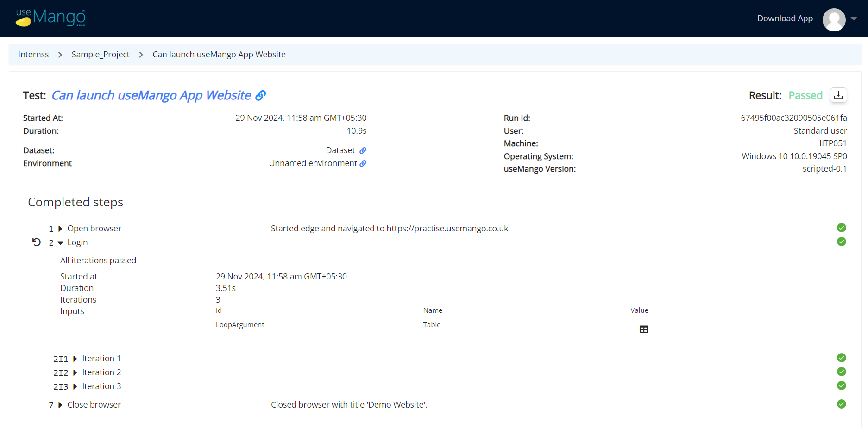
Task: Click the Login duration 3.51s value
Action: click(x=226, y=288)
